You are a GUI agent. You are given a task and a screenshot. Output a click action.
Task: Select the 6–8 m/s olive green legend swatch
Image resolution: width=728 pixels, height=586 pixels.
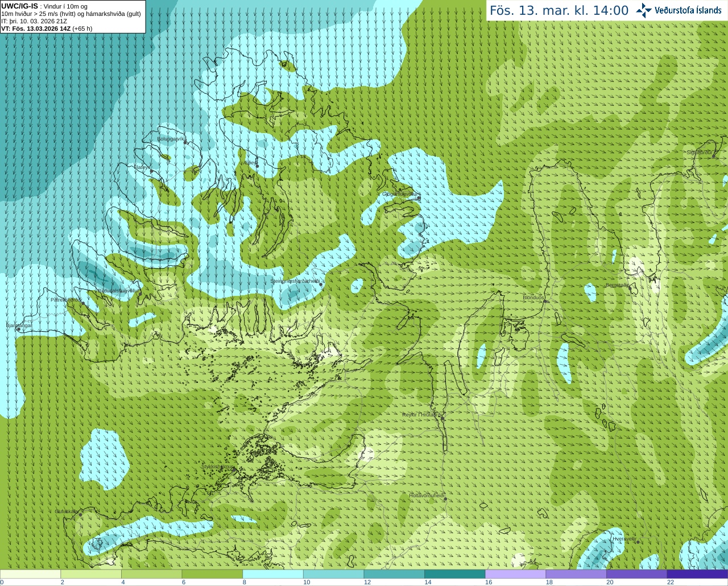(x=212, y=574)
